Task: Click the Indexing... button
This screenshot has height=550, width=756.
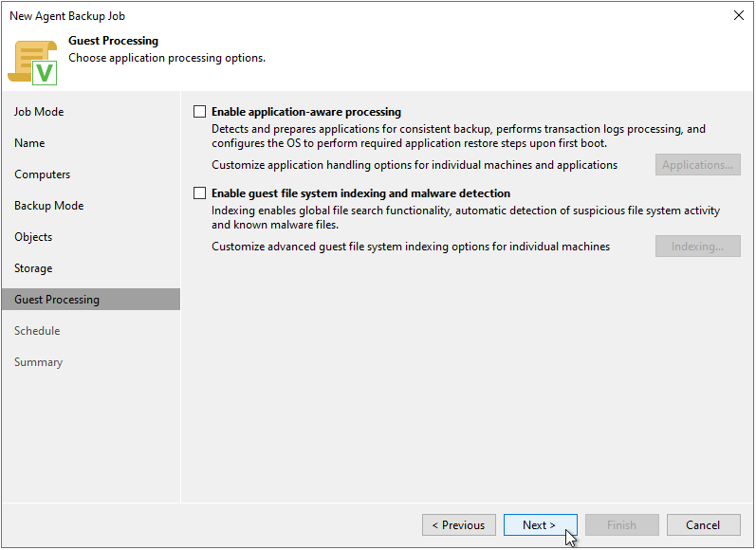Action: (697, 247)
